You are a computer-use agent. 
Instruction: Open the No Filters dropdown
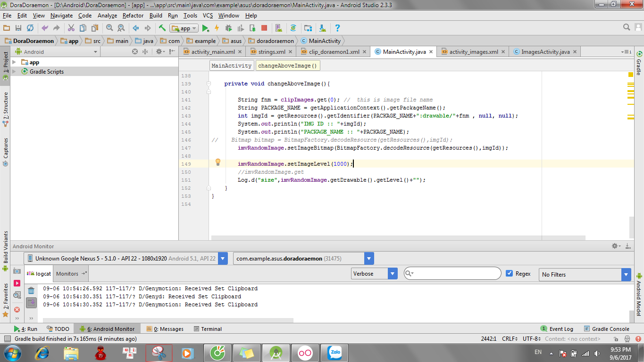(x=585, y=274)
